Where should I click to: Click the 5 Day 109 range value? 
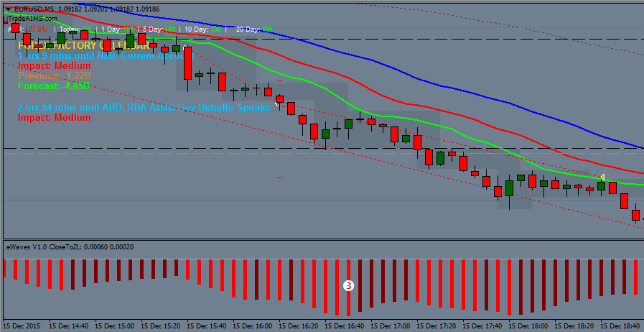pyautogui.click(x=159, y=29)
